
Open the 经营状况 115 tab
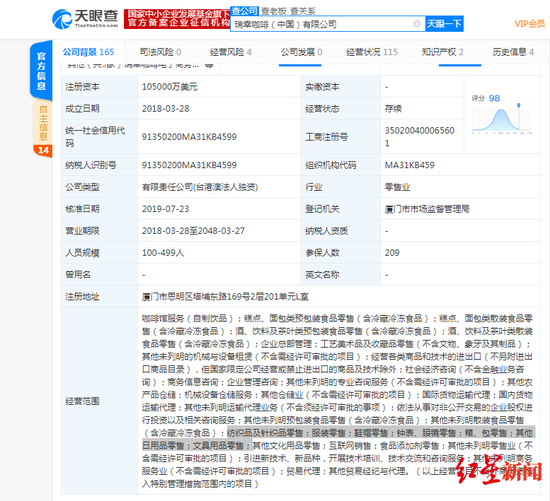(x=372, y=52)
